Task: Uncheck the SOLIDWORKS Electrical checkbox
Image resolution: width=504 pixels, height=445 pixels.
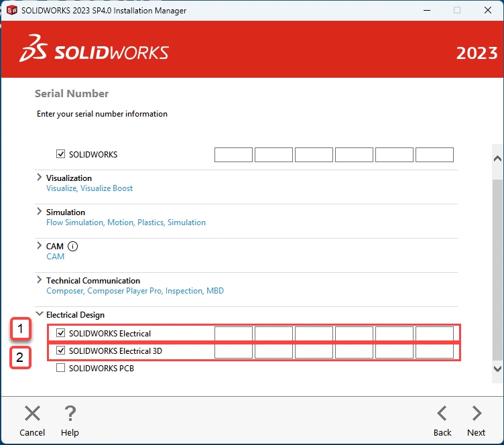Action: pos(60,333)
